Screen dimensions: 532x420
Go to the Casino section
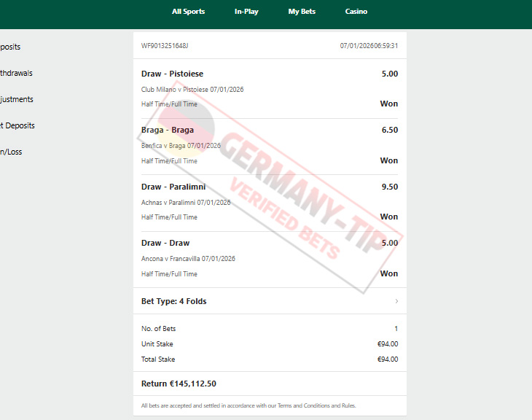point(356,12)
